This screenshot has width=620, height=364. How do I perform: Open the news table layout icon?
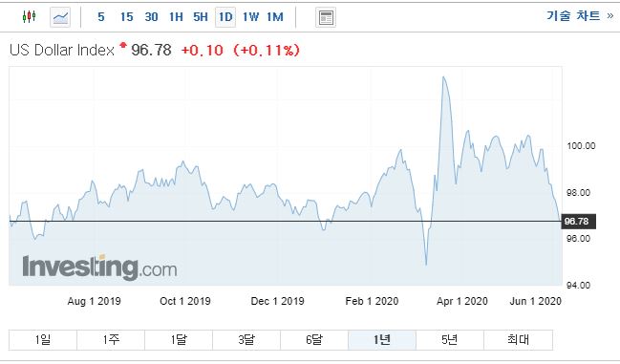pos(326,17)
